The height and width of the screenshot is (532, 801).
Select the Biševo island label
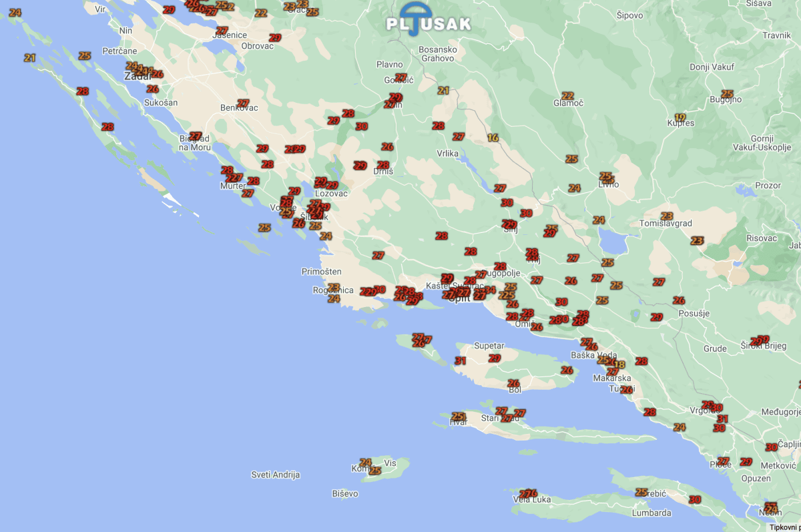tap(344, 494)
